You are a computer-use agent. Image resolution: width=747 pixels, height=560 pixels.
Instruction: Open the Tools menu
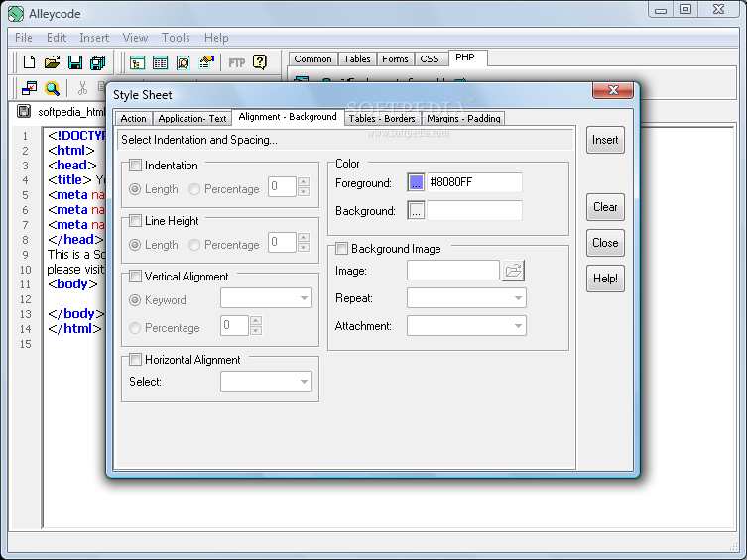[x=176, y=37]
